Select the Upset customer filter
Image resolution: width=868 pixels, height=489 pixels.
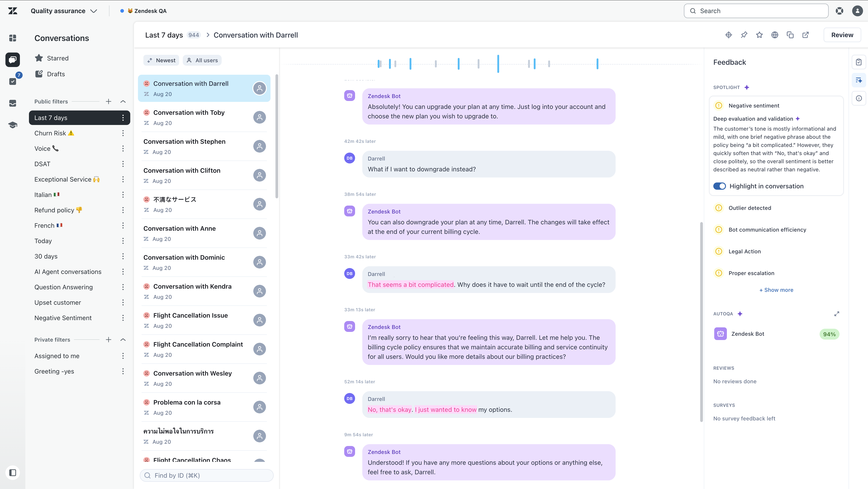[80, 302]
